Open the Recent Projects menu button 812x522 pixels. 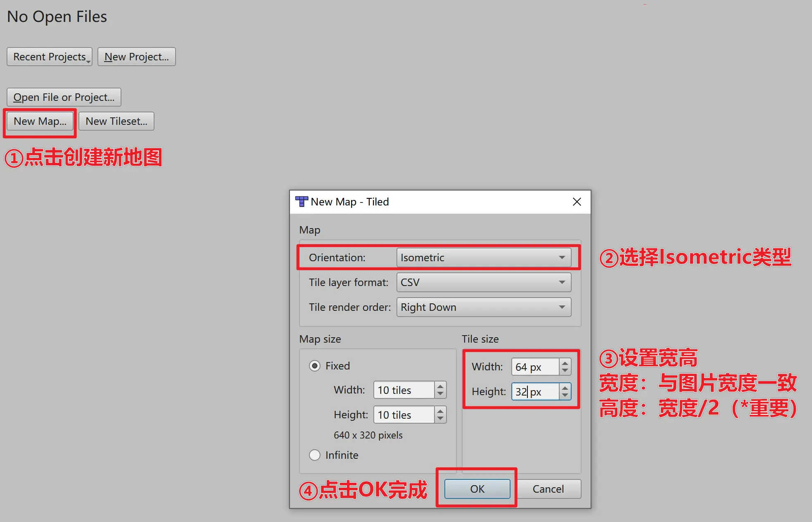(50, 57)
